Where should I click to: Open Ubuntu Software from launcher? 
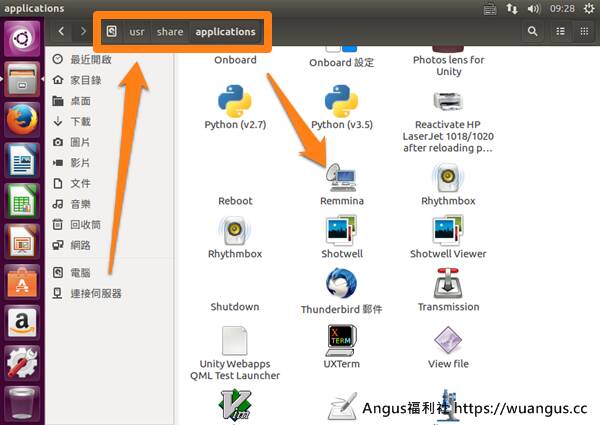tap(22, 282)
